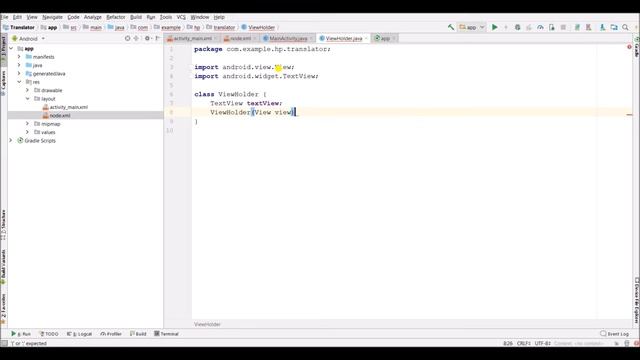Viewport: 640px width, 360px height.
Task: Expand Gradle Scripts node
Action: [x=11, y=140]
